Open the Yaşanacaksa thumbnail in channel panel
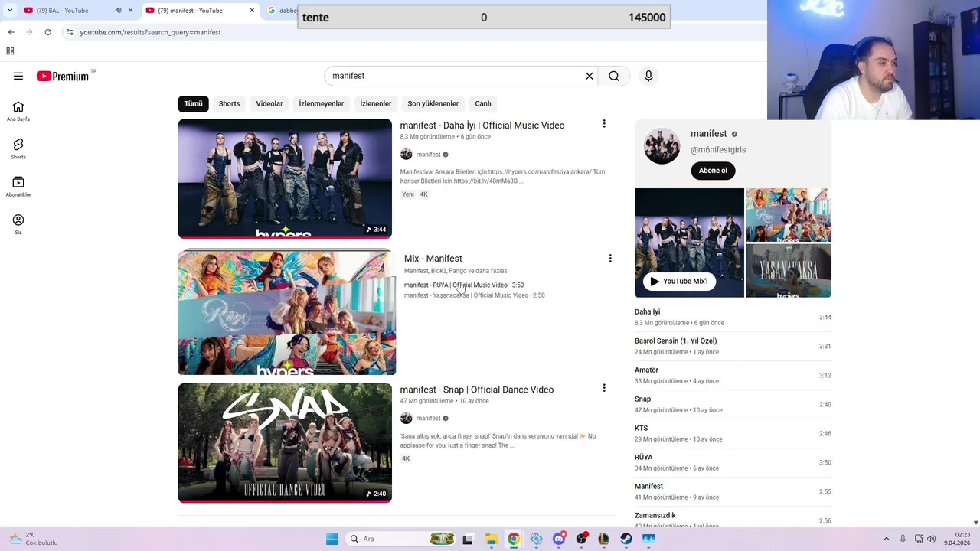This screenshot has width=980, height=551. coord(789,271)
